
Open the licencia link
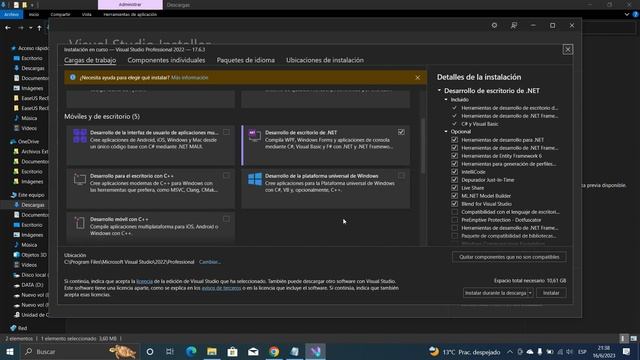(x=144, y=281)
